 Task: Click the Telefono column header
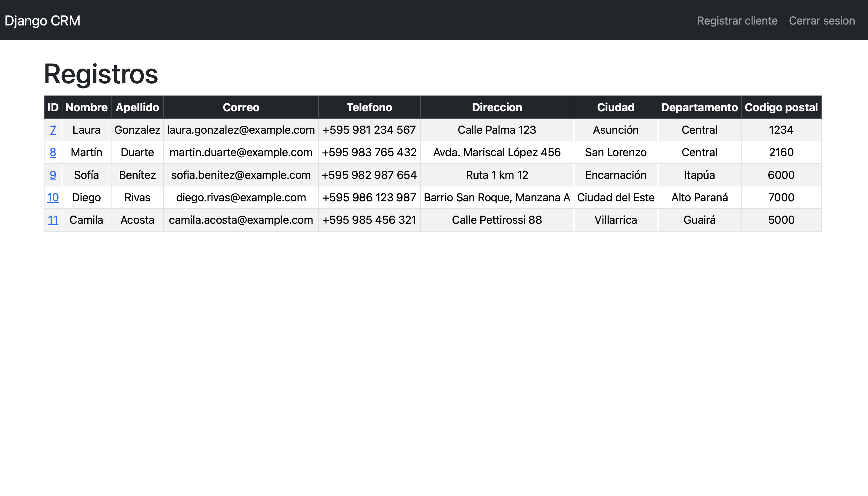tap(369, 107)
